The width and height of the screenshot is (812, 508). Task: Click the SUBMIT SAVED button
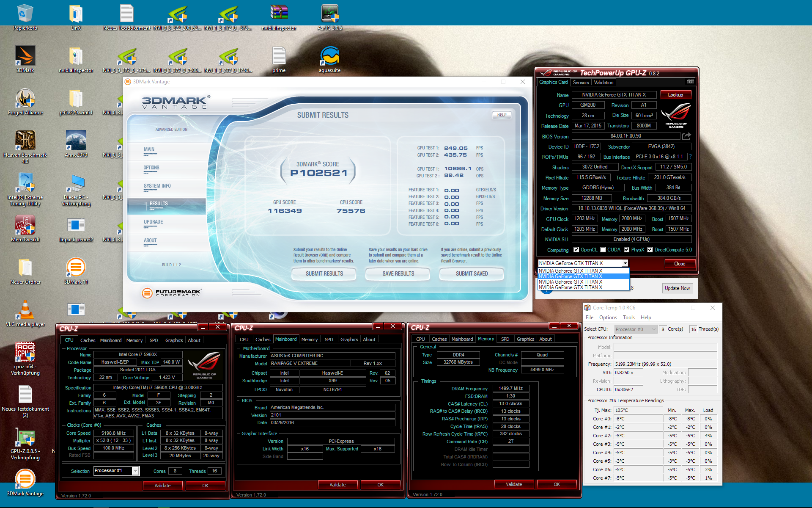pyautogui.click(x=472, y=274)
